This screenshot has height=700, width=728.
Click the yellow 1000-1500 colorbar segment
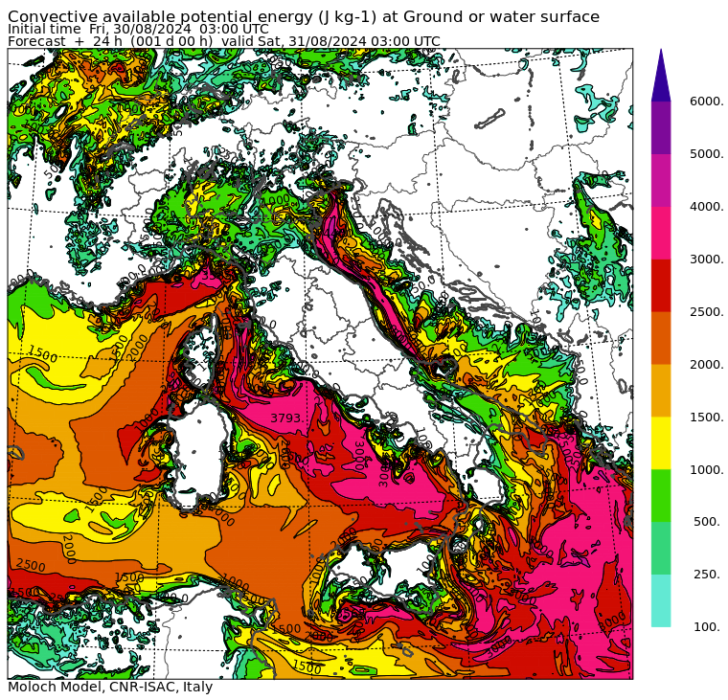[661, 442]
